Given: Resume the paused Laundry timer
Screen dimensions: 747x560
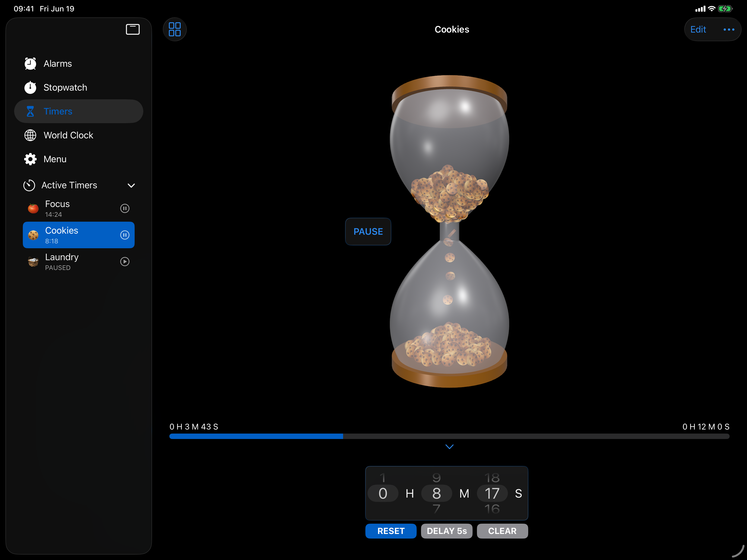Looking at the screenshot, I should tap(125, 262).
